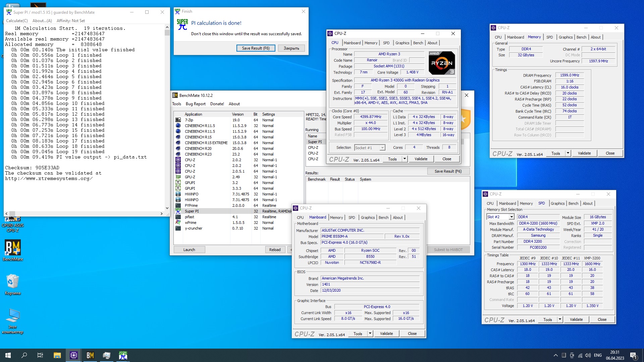Click taskbar clock showing 20:31
Image resolution: width=644 pixels, height=362 pixels.
pos(615,355)
